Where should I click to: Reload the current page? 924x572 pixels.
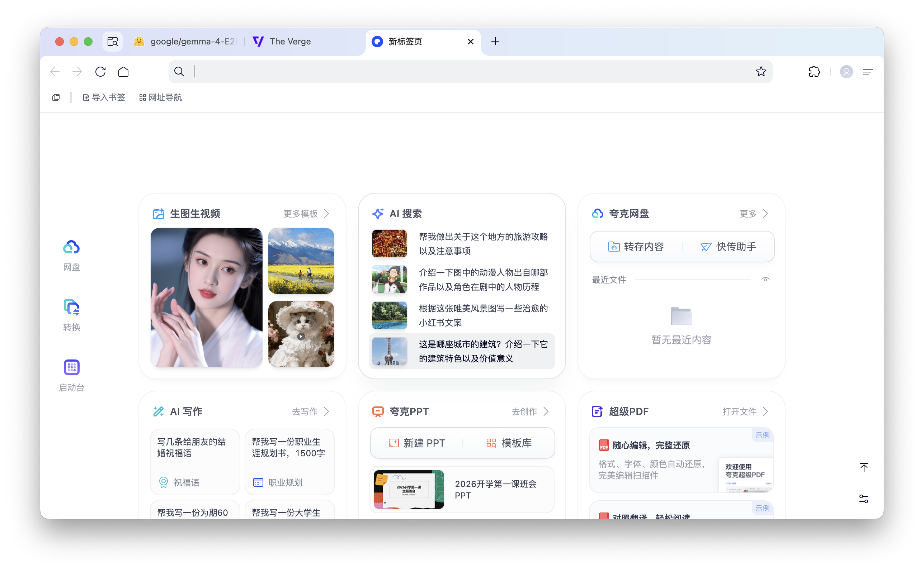[x=100, y=72]
